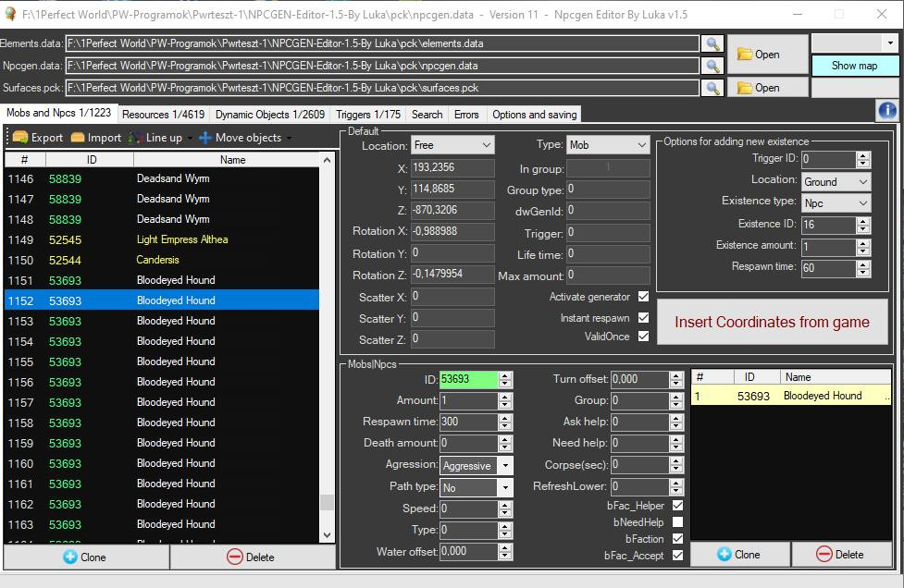Select row 1146 Deadsand Wyrm
The image size is (904, 588).
(162, 178)
